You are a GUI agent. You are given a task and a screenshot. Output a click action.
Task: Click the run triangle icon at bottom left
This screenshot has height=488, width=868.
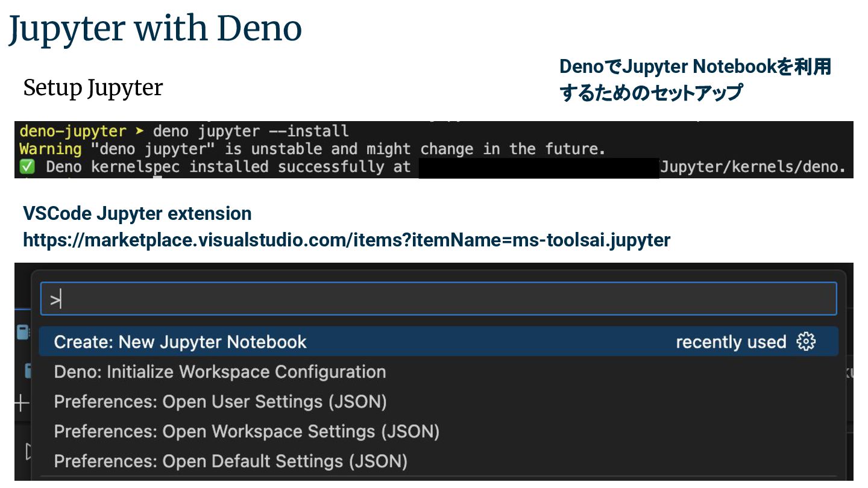point(28,450)
